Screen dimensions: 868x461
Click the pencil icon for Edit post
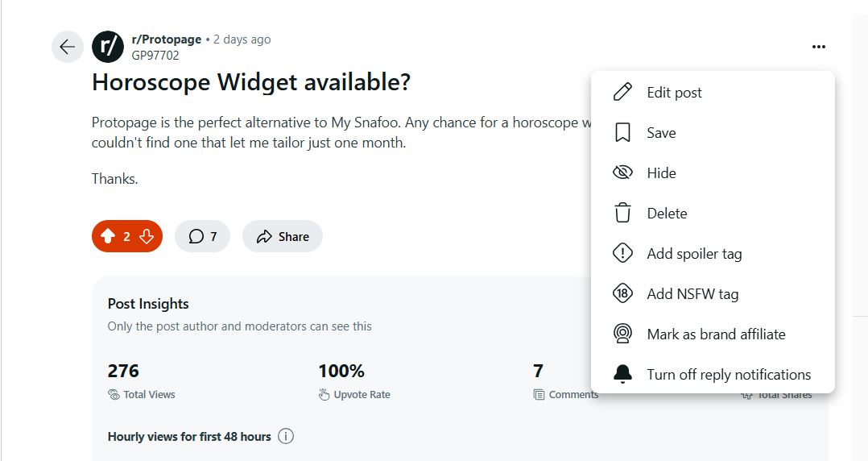tap(622, 92)
